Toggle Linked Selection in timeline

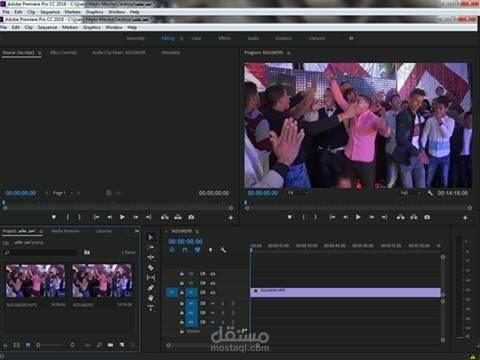(197, 250)
